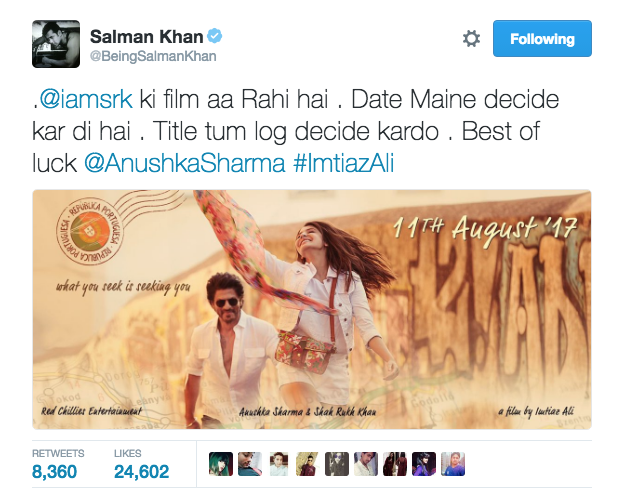This screenshot has width=624, height=498.
Task: Open the Salman Khan display name
Action: pos(146,37)
